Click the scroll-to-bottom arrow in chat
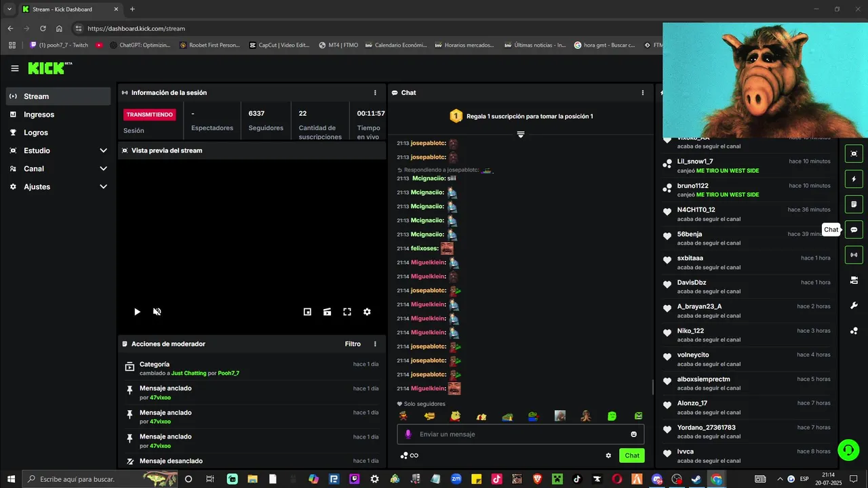Screen dimensions: 868x488 pyautogui.click(x=521, y=134)
